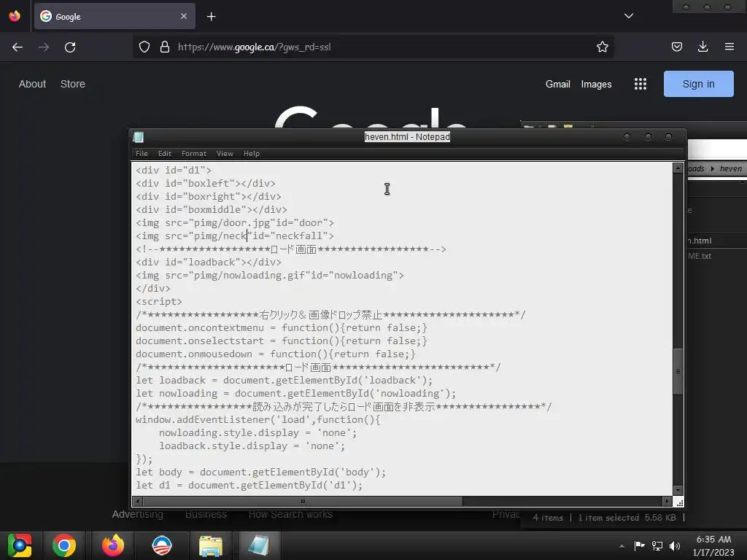
Task: Click the let body declaration line
Action: point(260,472)
